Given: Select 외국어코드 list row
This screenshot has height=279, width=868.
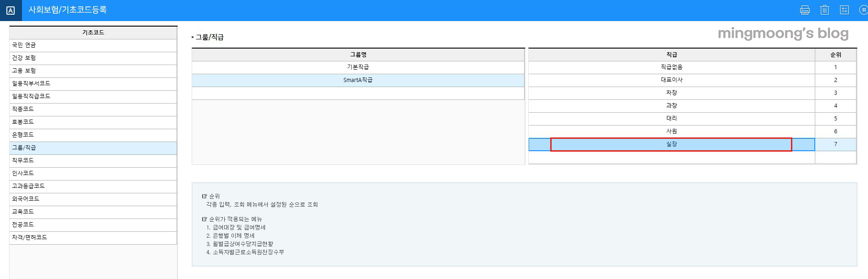Looking at the screenshot, I should pyautogui.click(x=93, y=199).
